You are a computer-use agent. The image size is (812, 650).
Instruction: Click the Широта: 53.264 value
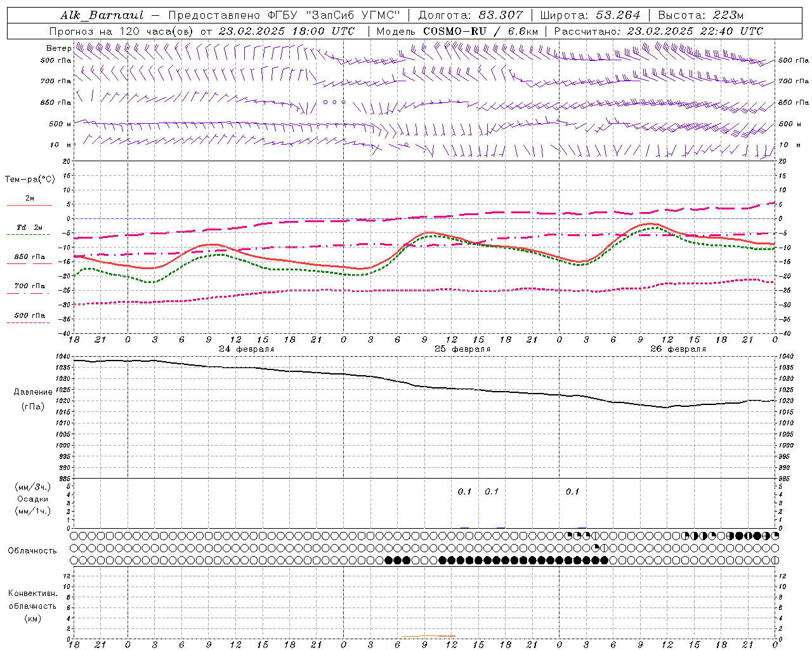(x=590, y=15)
